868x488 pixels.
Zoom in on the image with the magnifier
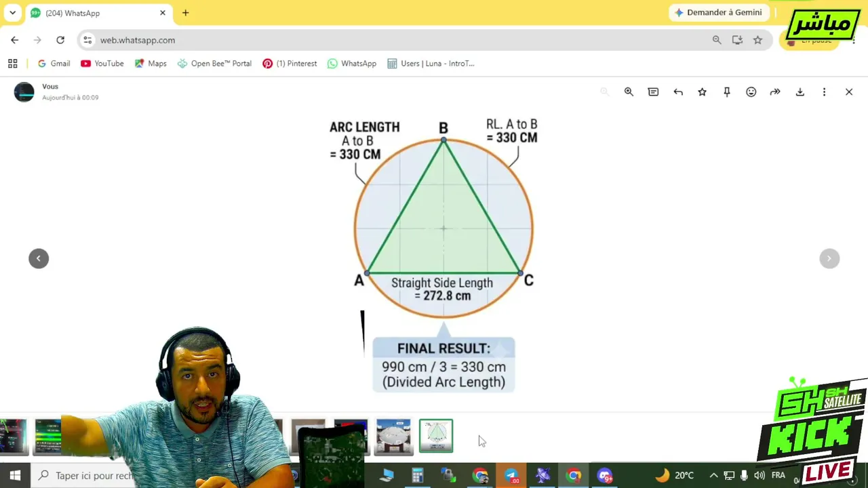(629, 92)
